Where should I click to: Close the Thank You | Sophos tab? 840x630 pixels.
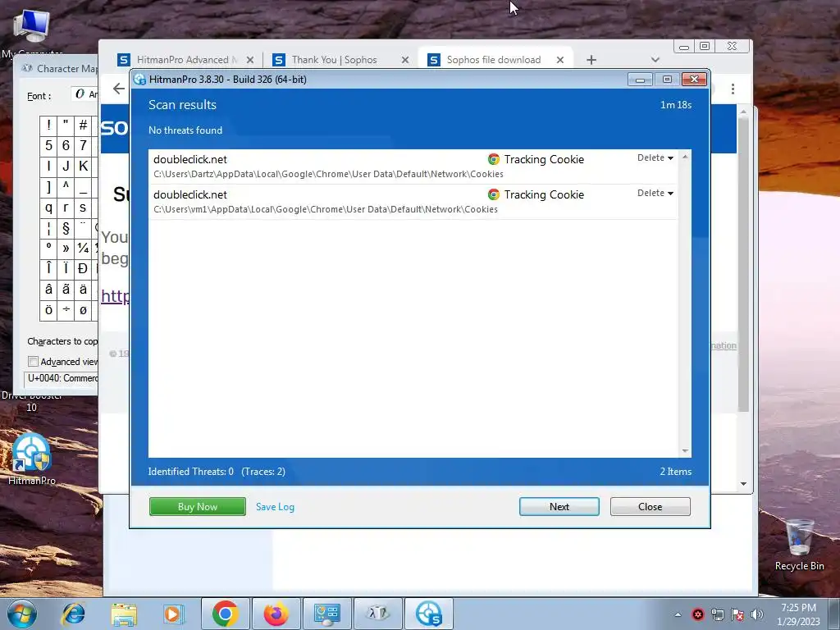click(x=405, y=60)
